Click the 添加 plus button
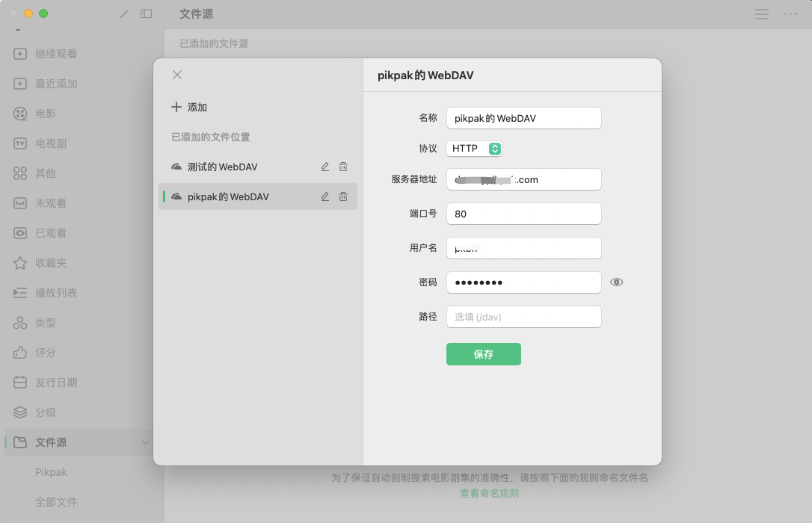Screen dimensions: 812x523 coord(189,107)
